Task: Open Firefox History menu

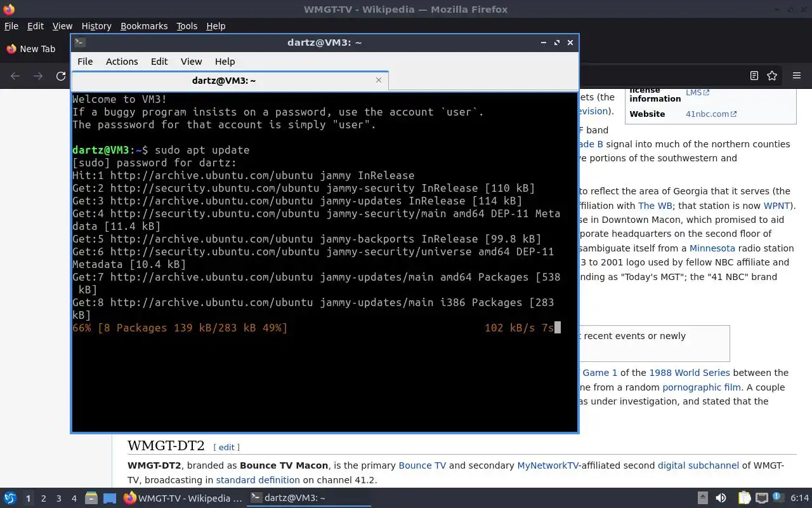Action: 96,26
